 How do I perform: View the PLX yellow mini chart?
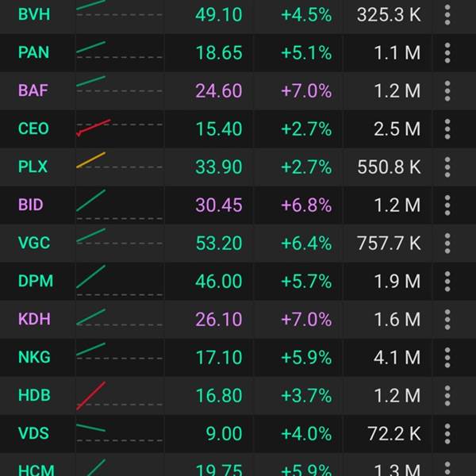(119, 161)
